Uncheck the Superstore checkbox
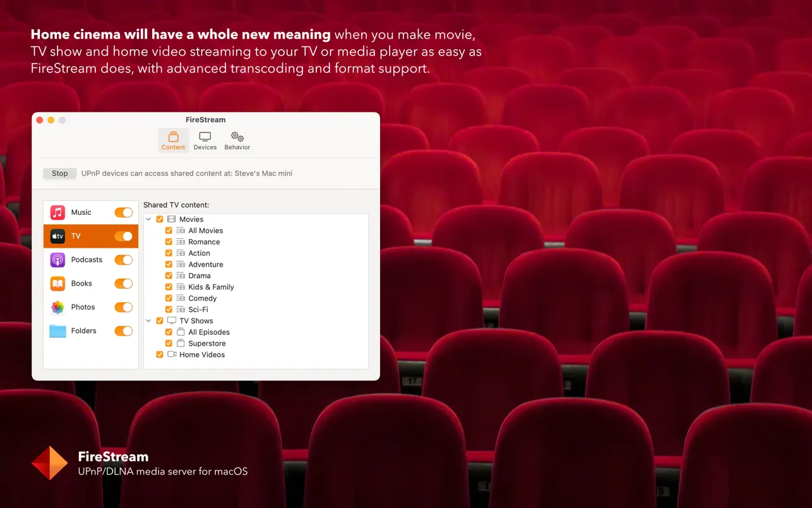 [x=169, y=344]
